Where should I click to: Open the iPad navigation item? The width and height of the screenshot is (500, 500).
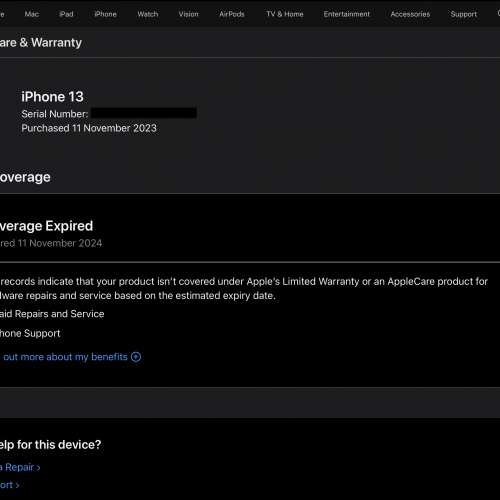[x=66, y=14]
